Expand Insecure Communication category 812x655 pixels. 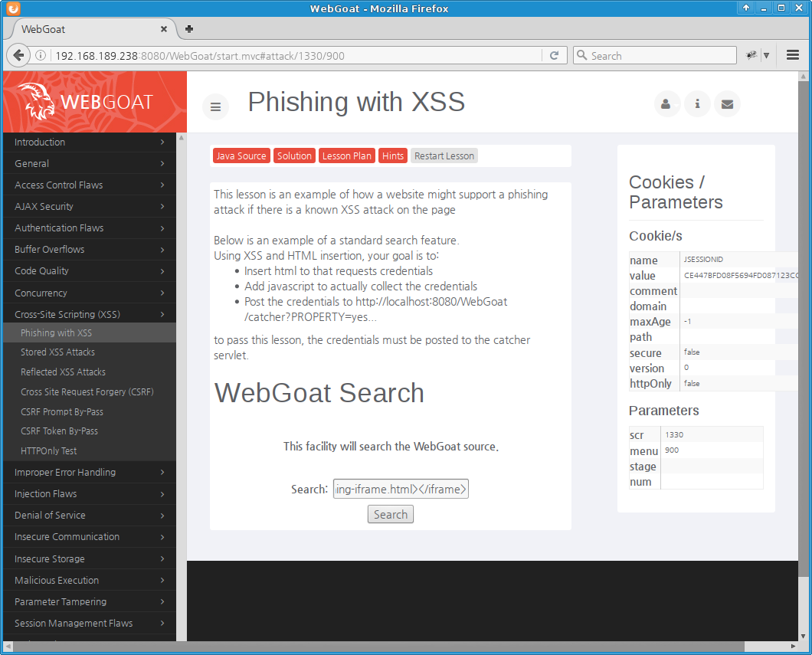click(90, 536)
